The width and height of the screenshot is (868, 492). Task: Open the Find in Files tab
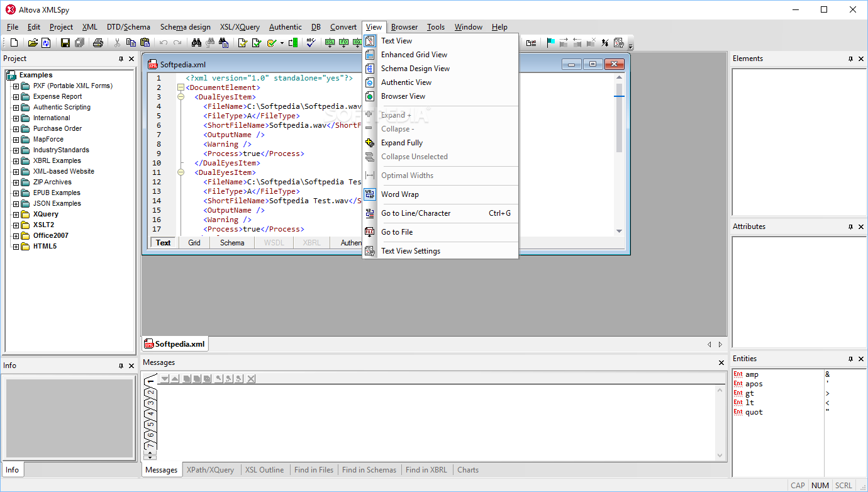click(x=314, y=470)
